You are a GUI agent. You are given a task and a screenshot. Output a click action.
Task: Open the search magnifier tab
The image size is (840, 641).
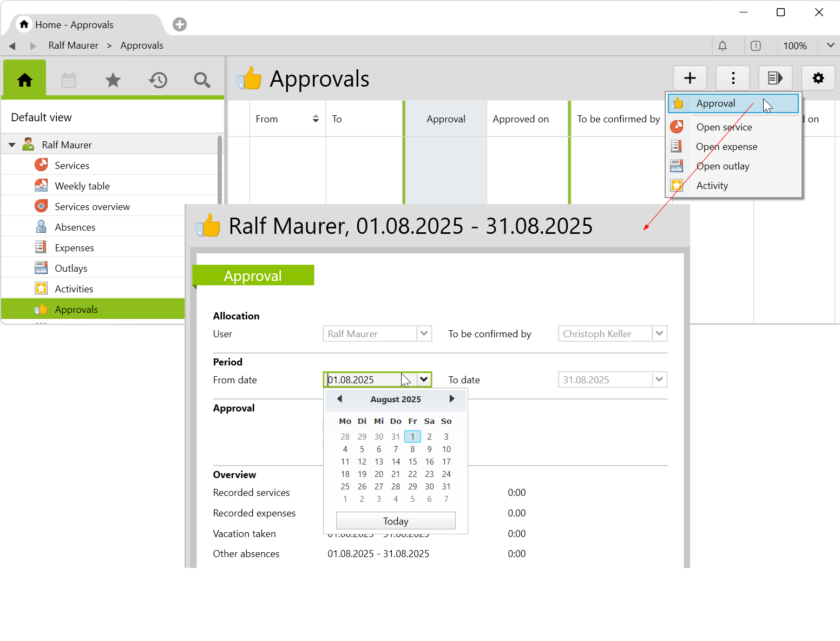click(202, 81)
